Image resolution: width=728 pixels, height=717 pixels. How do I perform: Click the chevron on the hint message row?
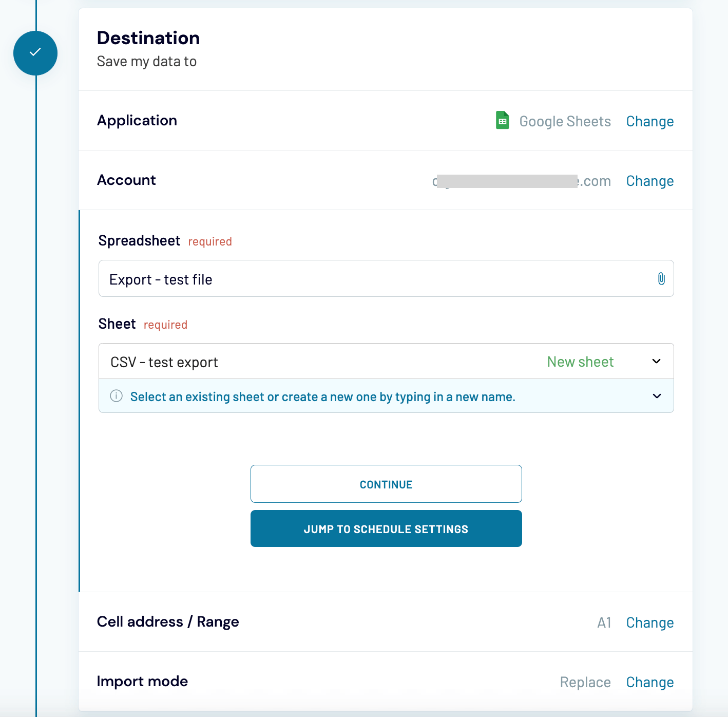(656, 396)
